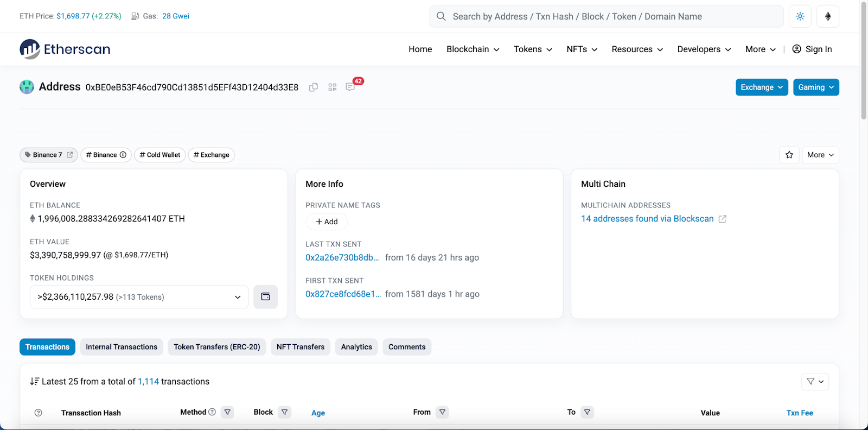Switch to NFT Transfers tab
Screen dimensions: 868x430
point(301,347)
